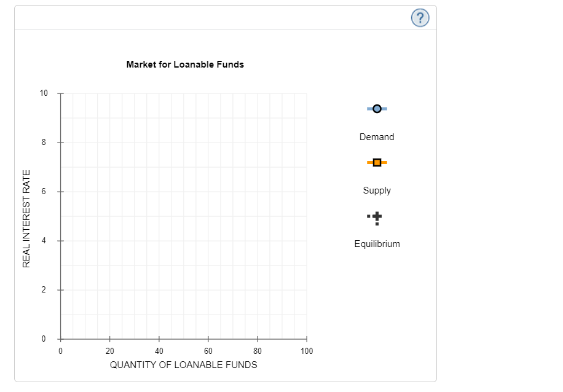Click the Real Interest Rate axis label
Screen dimensions: 563x392
pyautogui.click(x=26, y=219)
